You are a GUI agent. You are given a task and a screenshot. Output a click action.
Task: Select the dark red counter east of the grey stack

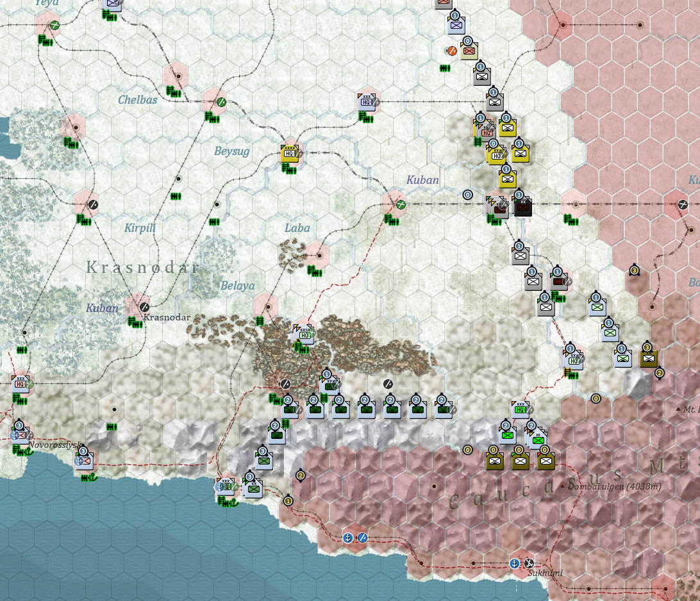558,281
